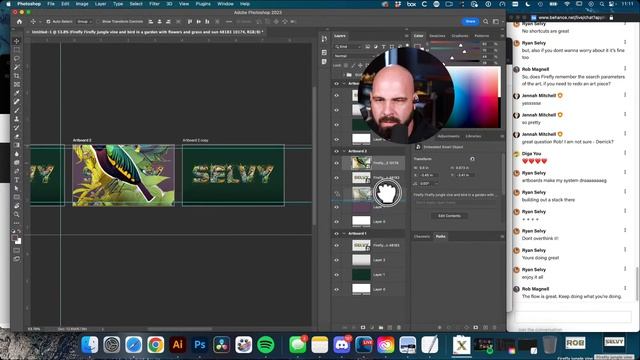Open Discord from the Dock

click(342, 345)
